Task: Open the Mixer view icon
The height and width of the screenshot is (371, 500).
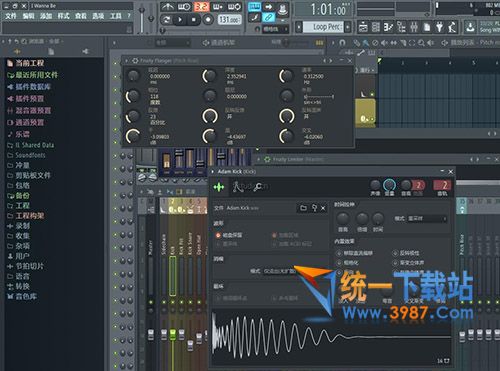Action: click(414, 27)
